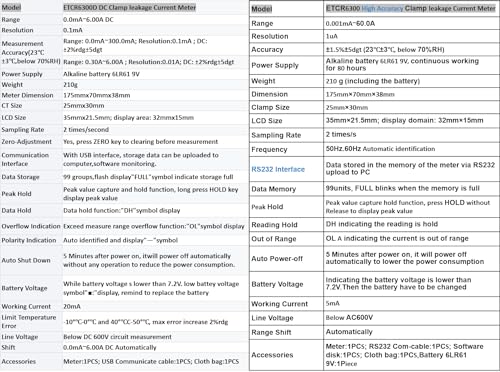Viewport: 500px width, 372px height.
Task: Click the 'Zero-Adjustment' row label
Action: click(27, 142)
